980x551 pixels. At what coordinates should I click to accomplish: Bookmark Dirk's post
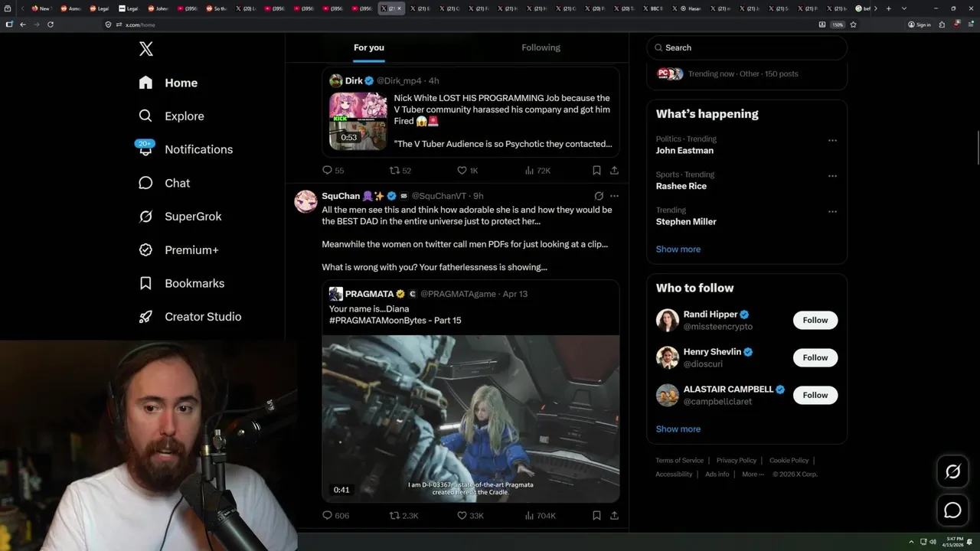pyautogui.click(x=596, y=171)
